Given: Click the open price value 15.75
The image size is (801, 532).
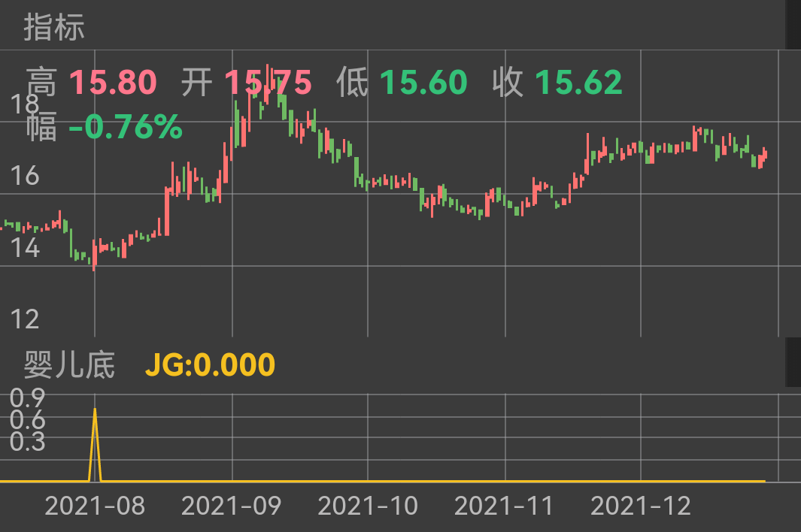Looking at the screenshot, I should click(x=268, y=83).
